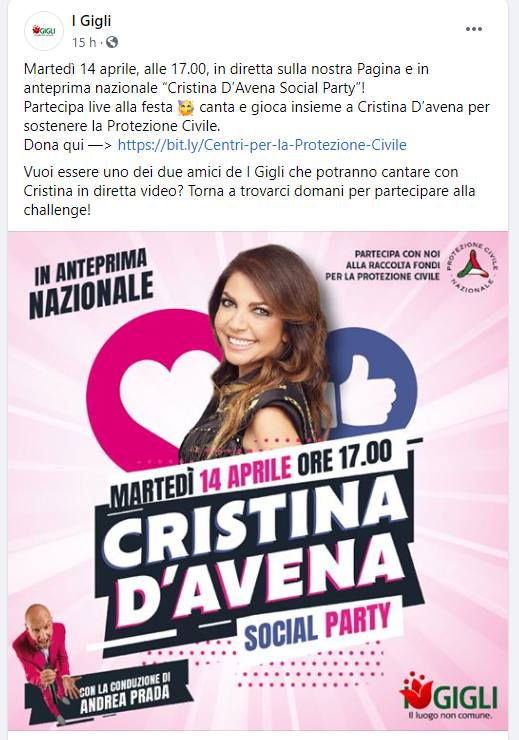Click the I Gigli page profile picture

coord(44,31)
